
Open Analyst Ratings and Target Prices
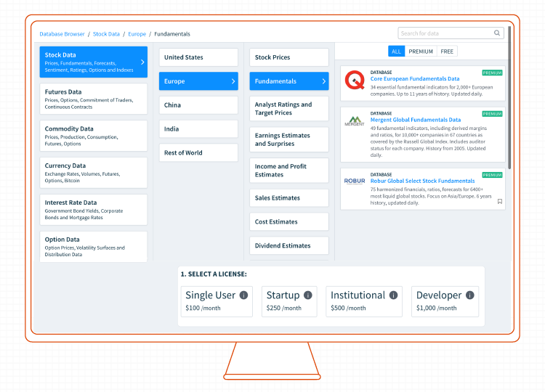[289, 109]
